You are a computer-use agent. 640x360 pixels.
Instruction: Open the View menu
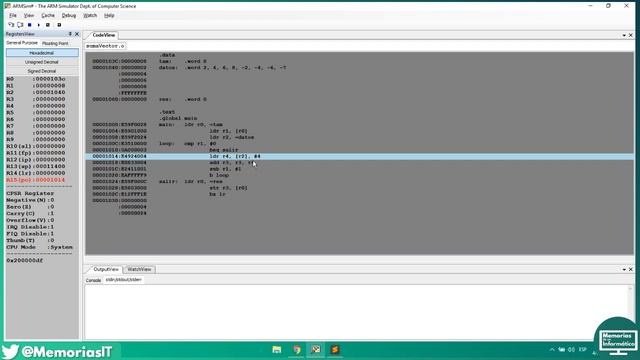29,16
